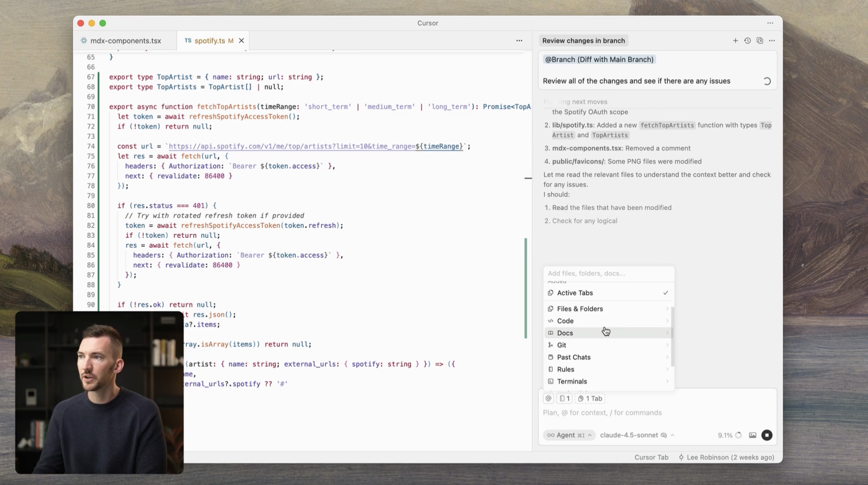Click the image attachment icon
The image size is (868, 485).
pos(752,435)
